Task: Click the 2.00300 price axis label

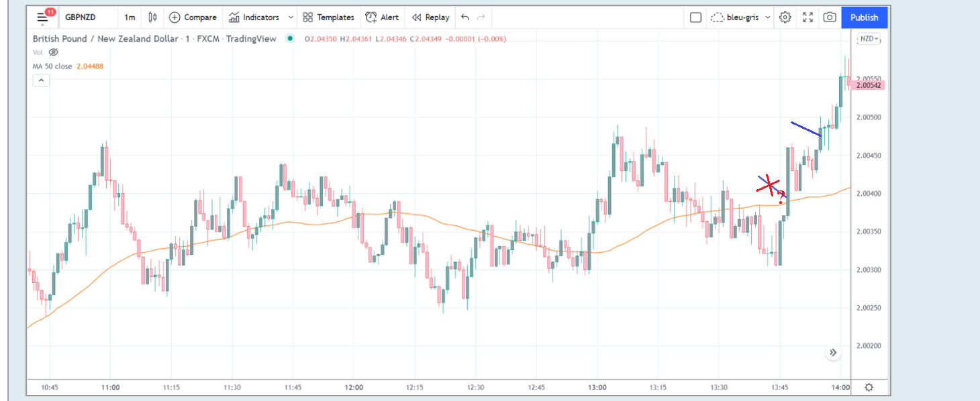Action: pyautogui.click(x=869, y=270)
